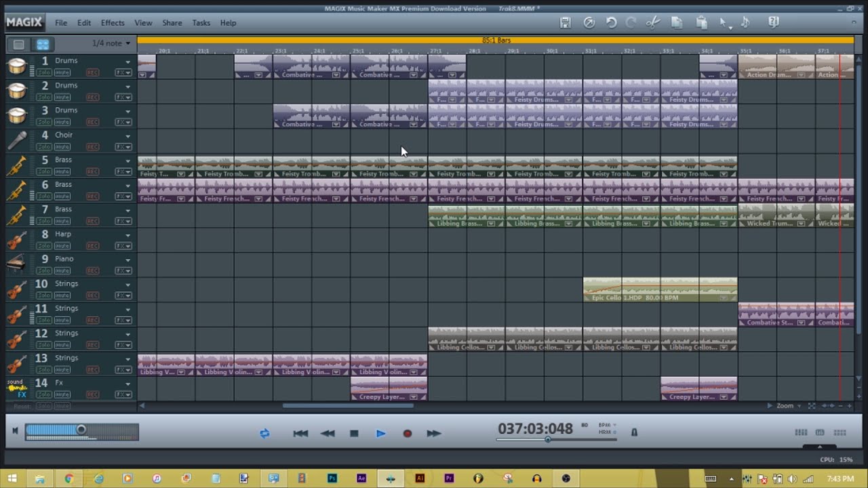The height and width of the screenshot is (488, 868).
Task: Toggle the metronome icon near the BPM display
Action: tap(634, 432)
